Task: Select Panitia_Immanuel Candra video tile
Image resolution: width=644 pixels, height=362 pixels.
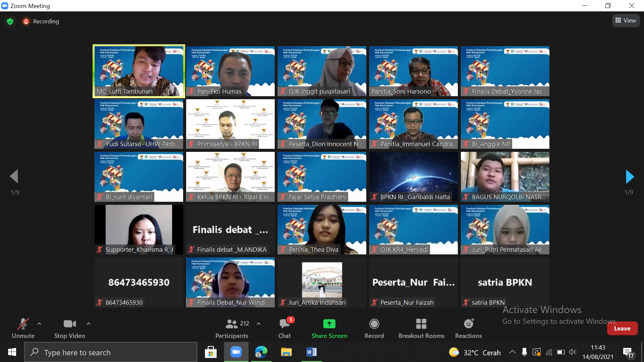Action: (x=414, y=124)
